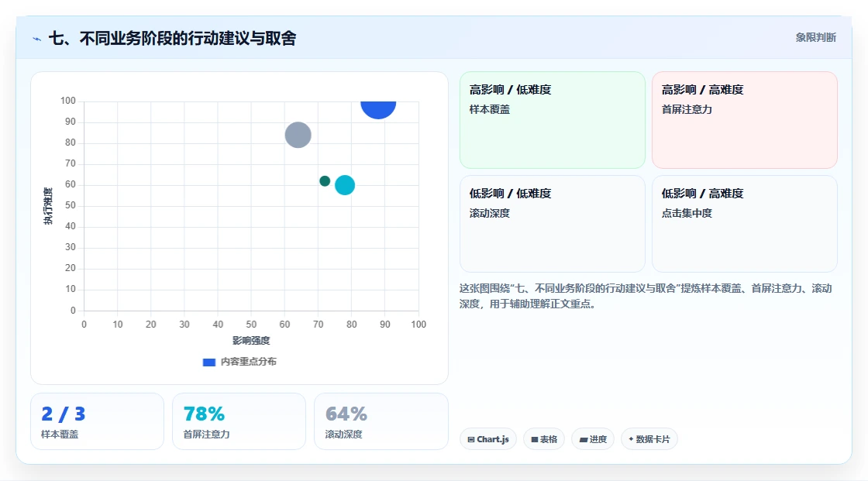Screen dimensions: 868x481
Task: Click the 进度 tag chip
Action: click(593, 439)
